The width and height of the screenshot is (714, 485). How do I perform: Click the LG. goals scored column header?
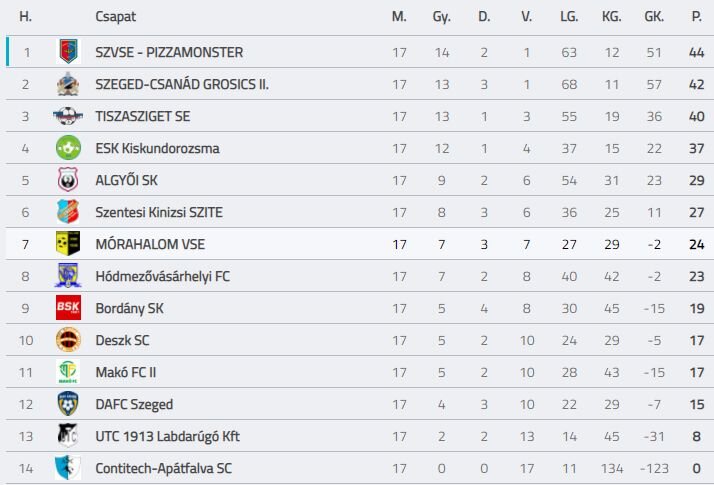click(x=570, y=17)
